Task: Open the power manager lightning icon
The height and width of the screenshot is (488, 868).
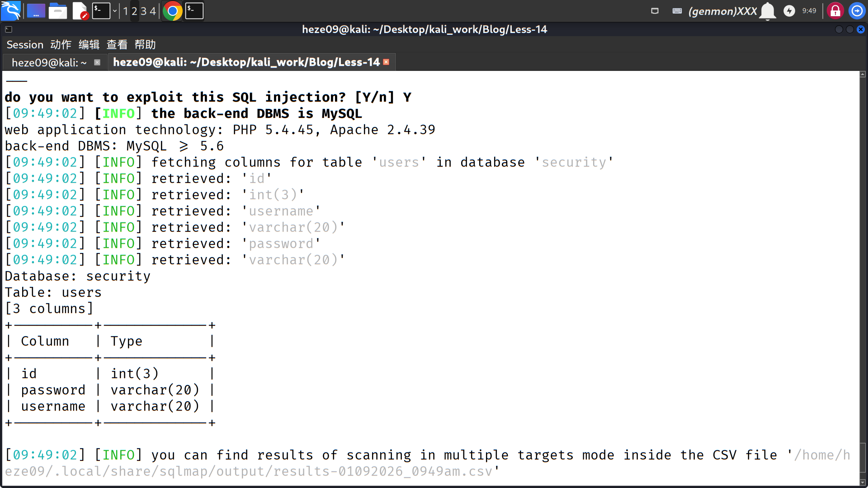Action: tap(789, 11)
